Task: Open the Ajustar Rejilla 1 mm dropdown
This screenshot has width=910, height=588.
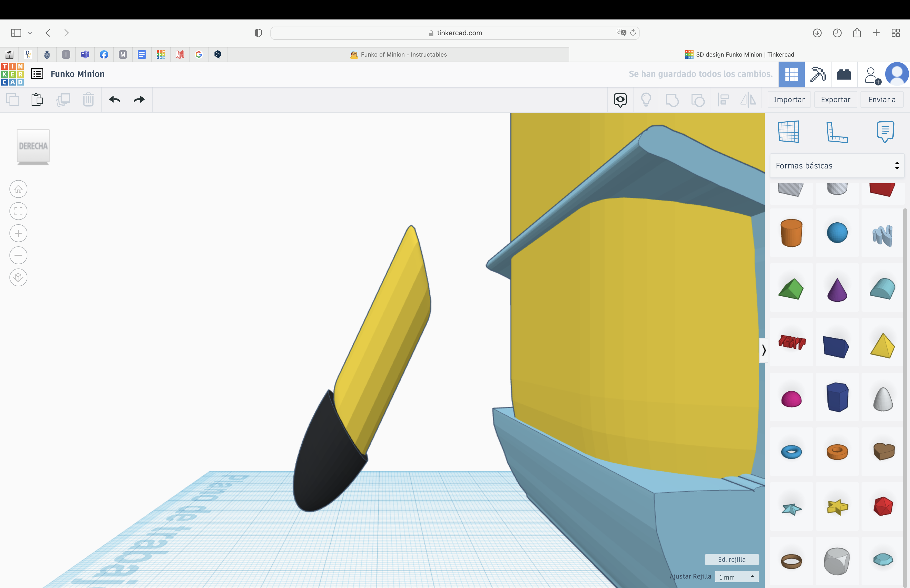Action: [737, 577]
